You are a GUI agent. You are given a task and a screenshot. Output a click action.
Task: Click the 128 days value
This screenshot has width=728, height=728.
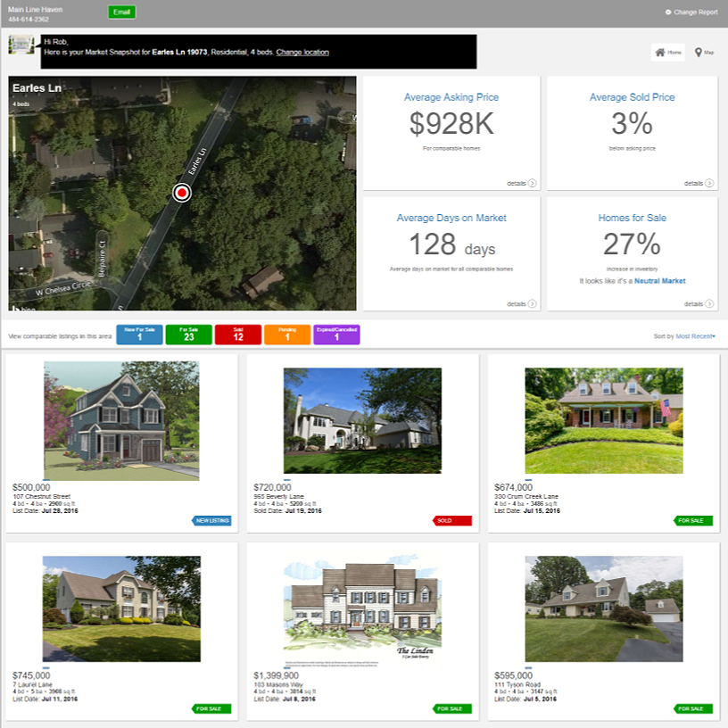451,244
